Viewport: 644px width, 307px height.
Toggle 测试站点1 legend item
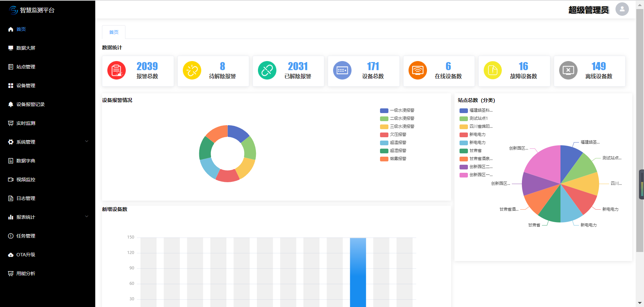pos(474,118)
